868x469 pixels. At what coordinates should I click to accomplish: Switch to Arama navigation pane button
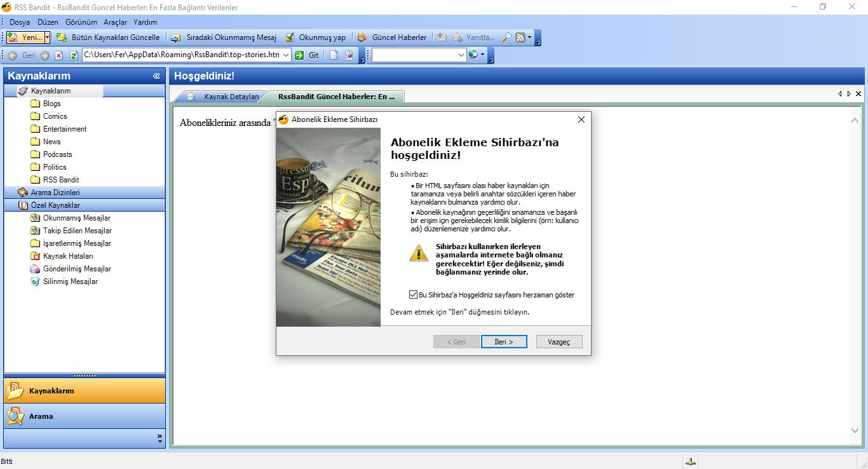pos(85,416)
